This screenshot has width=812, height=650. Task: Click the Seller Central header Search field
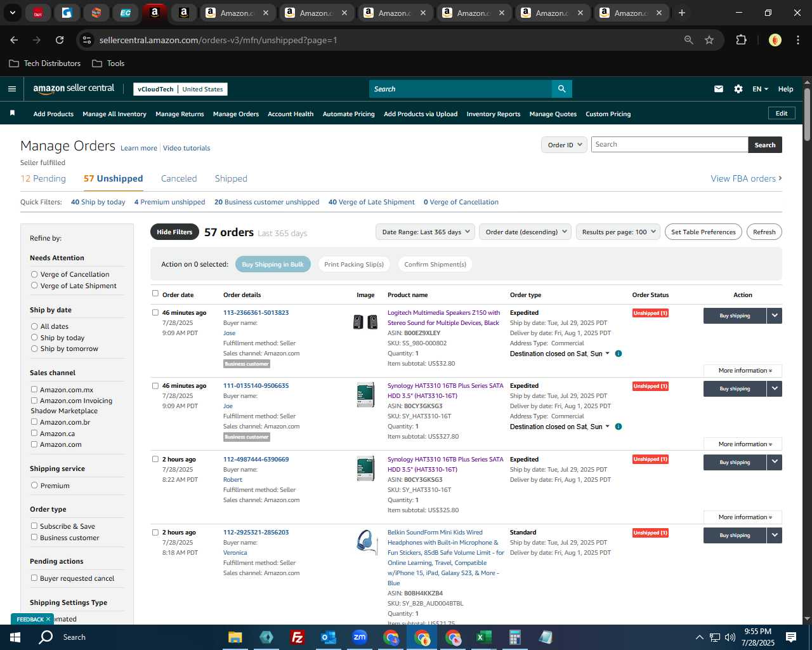point(460,89)
